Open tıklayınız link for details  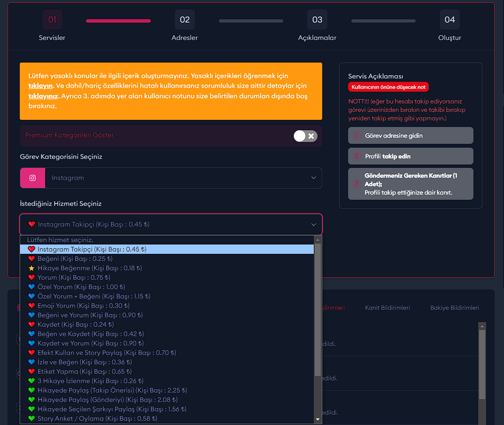43,96
